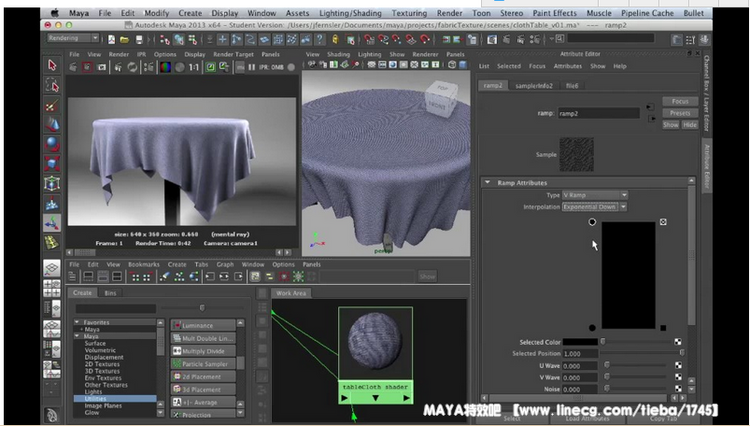Set Render View to 1:1 size
The width and height of the screenshot is (750, 426).
click(x=194, y=67)
